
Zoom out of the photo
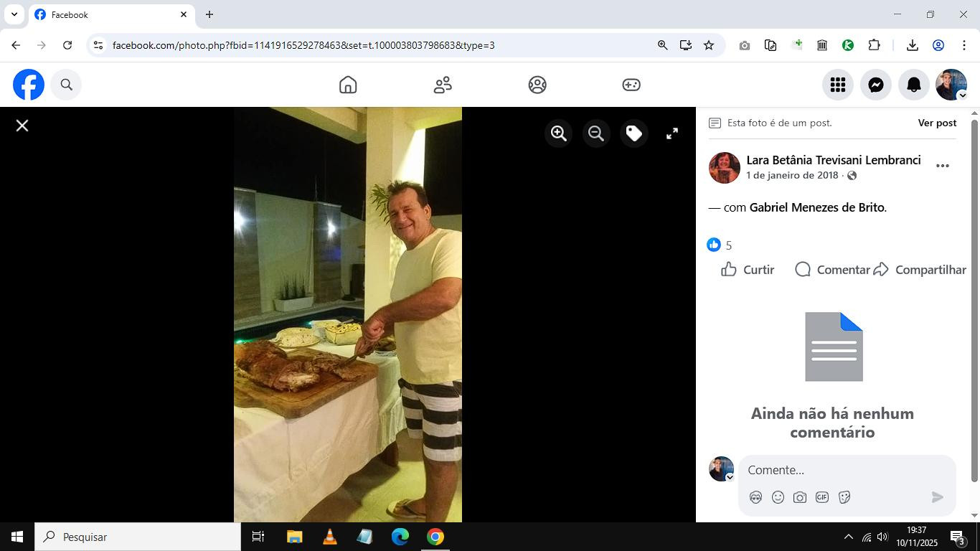(x=596, y=133)
